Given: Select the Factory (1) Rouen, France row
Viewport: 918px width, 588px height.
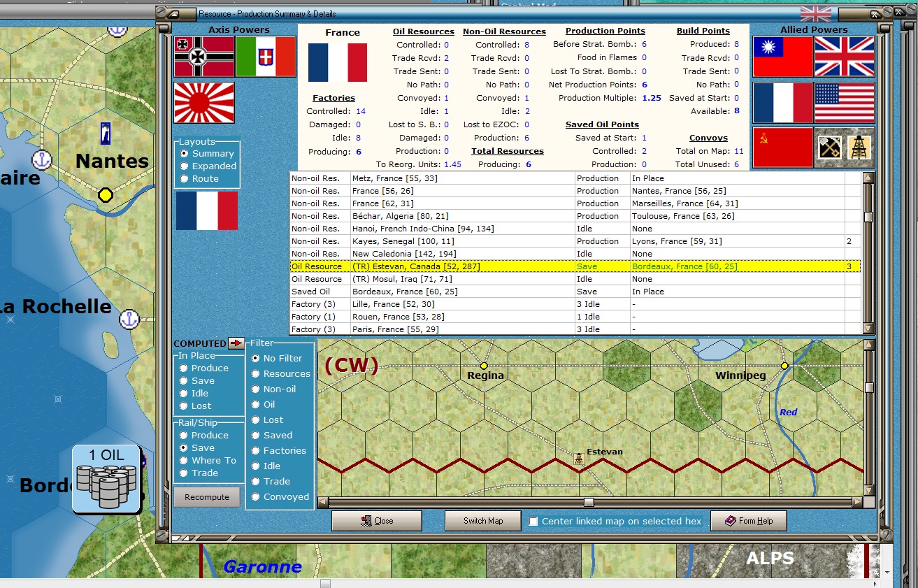Looking at the screenshot, I should click(575, 317).
